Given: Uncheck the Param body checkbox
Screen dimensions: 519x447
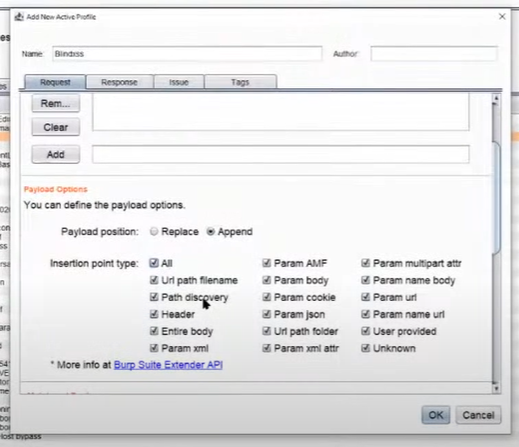Looking at the screenshot, I should tap(266, 280).
